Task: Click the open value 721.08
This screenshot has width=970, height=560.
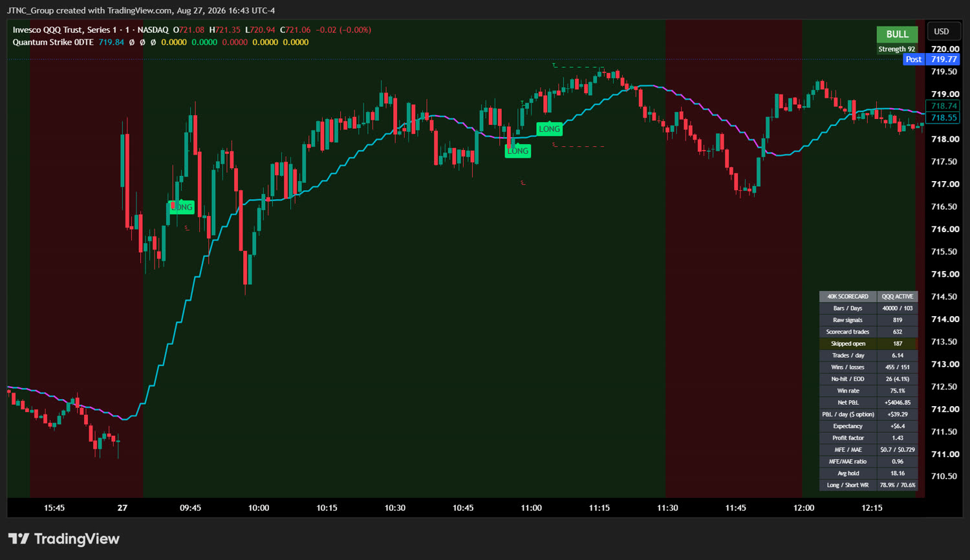Action: tap(191, 30)
